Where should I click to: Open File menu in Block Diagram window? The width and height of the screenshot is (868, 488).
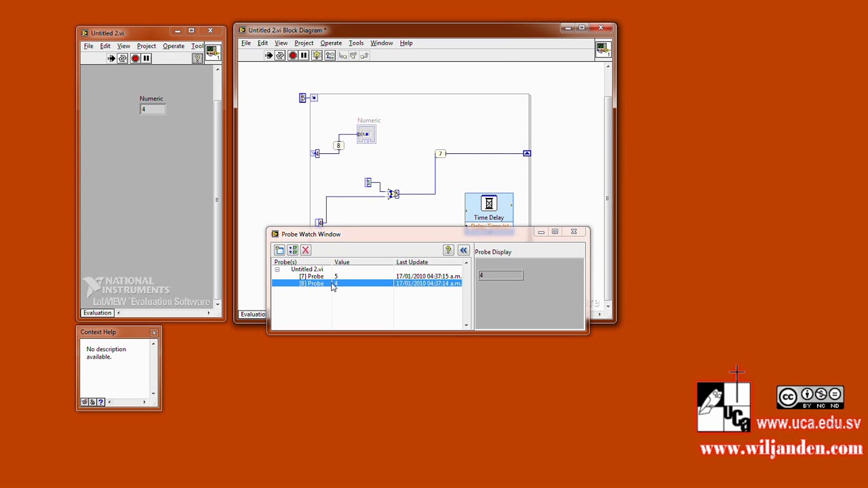tap(246, 43)
